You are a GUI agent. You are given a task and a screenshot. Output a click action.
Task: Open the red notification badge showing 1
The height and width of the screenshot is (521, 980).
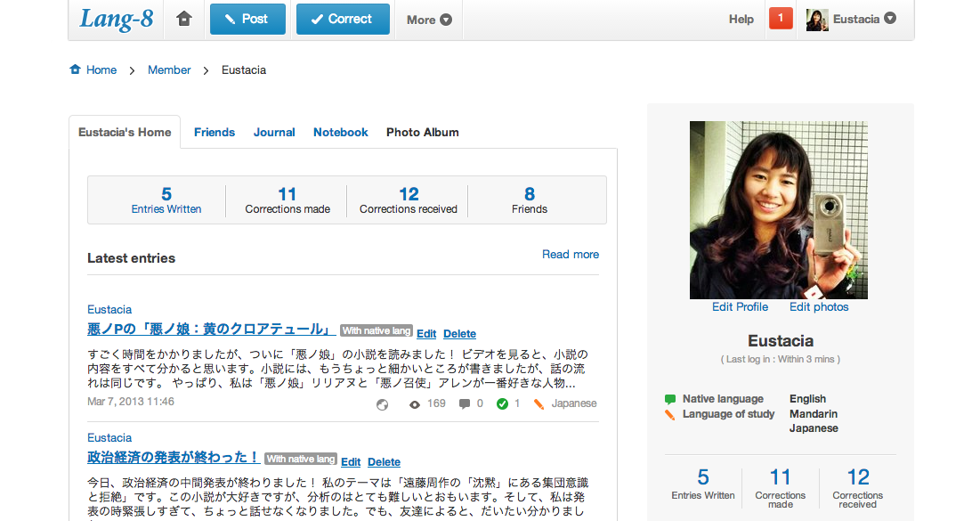781,18
